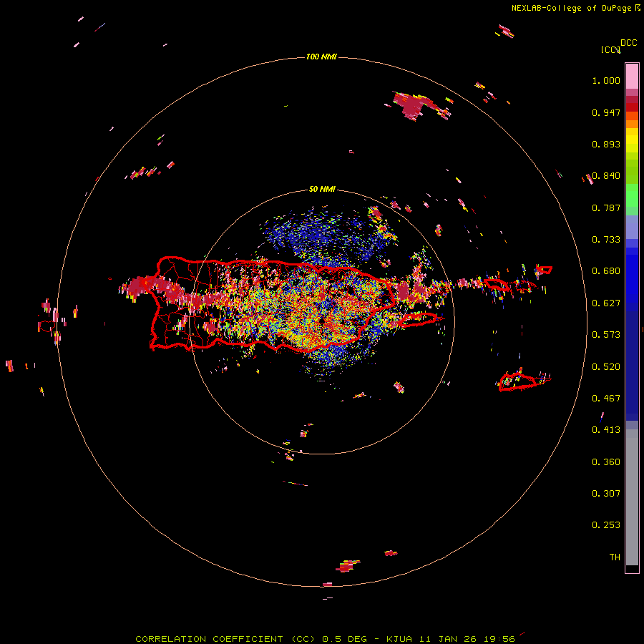Select the 0.627 legend value
The width and height of the screenshot is (644, 644).
pyautogui.click(x=606, y=303)
